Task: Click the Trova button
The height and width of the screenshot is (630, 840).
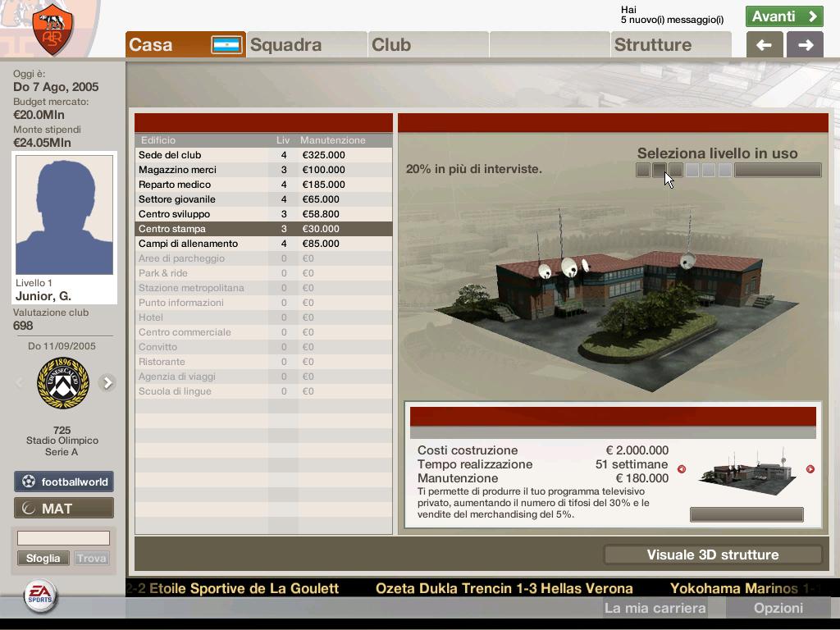Action: (x=91, y=558)
